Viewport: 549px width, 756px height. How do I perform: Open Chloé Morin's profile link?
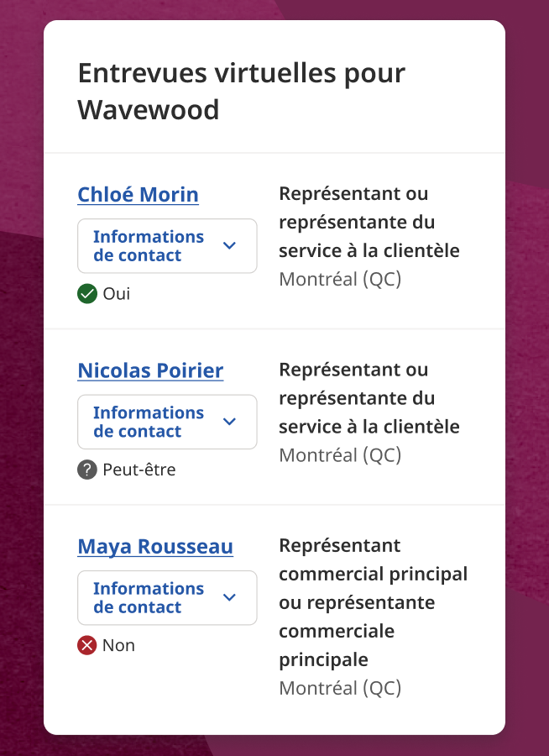pyautogui.click(x=139, y=195)
